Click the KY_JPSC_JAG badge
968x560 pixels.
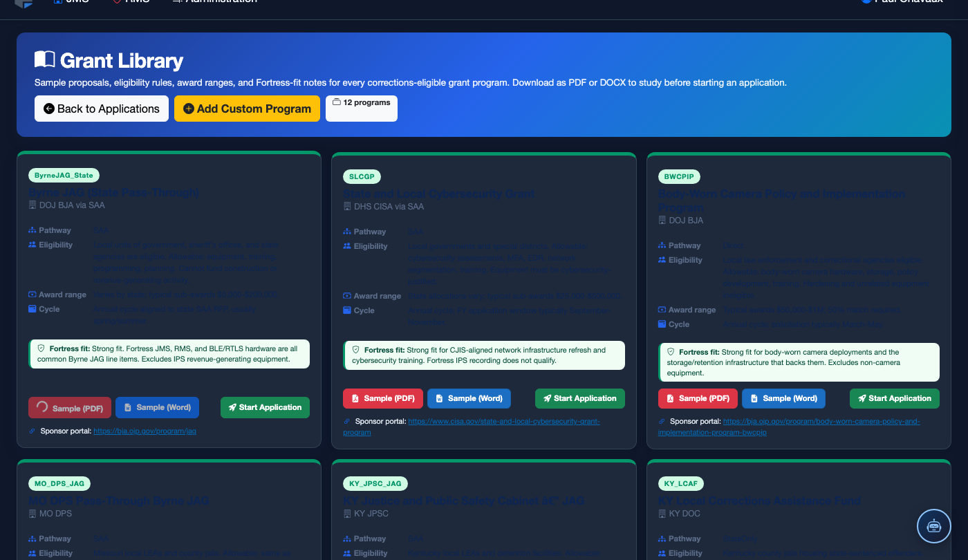(x=375, y=484)
